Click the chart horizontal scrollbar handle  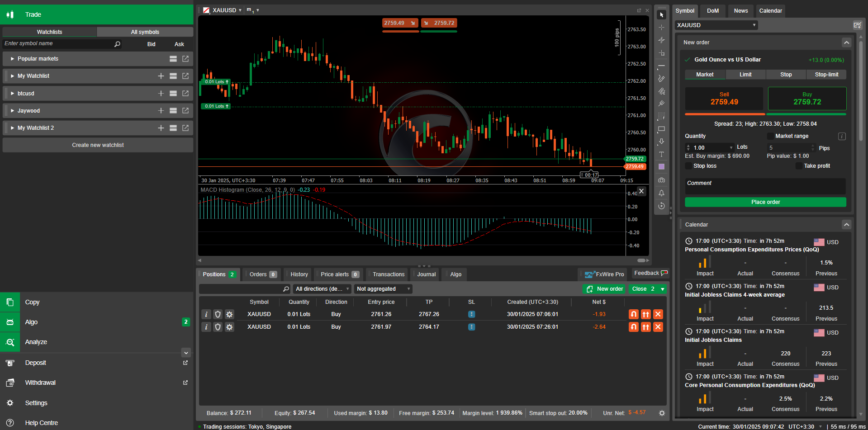point(641,260)
